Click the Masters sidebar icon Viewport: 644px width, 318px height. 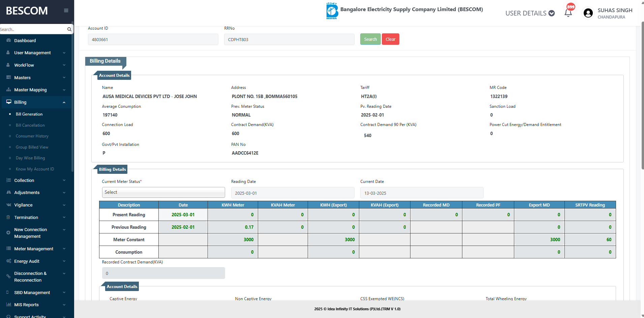click(x=8, y=77)
